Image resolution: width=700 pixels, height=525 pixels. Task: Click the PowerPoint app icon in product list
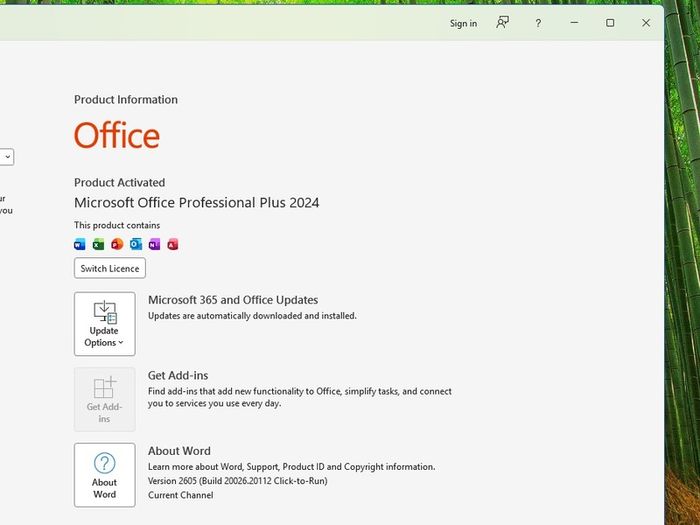117,244
